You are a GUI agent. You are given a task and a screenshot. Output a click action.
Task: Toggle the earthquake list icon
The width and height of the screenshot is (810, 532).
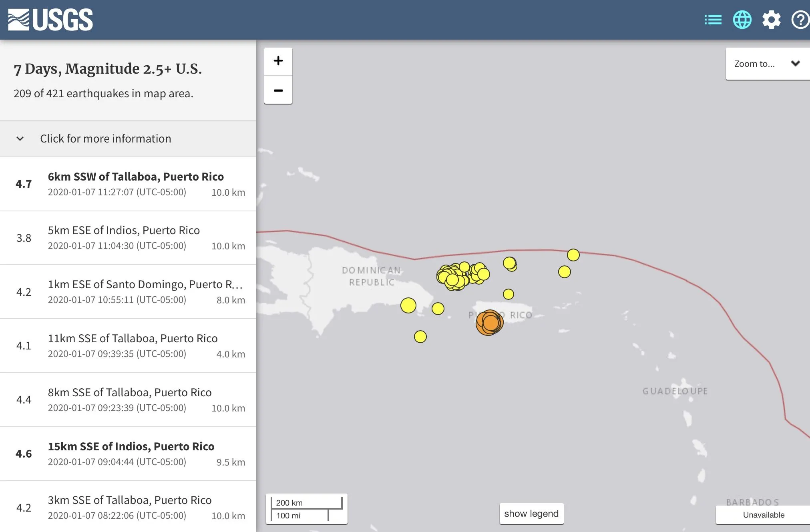713,20
